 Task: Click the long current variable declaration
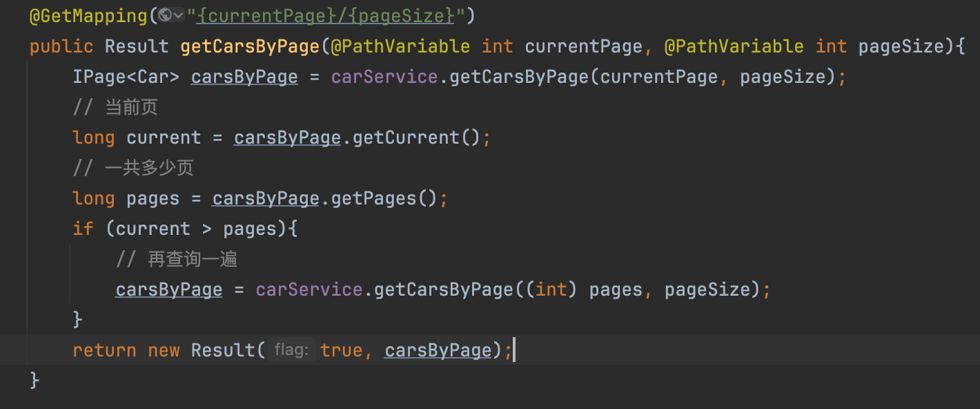point(137,137)
